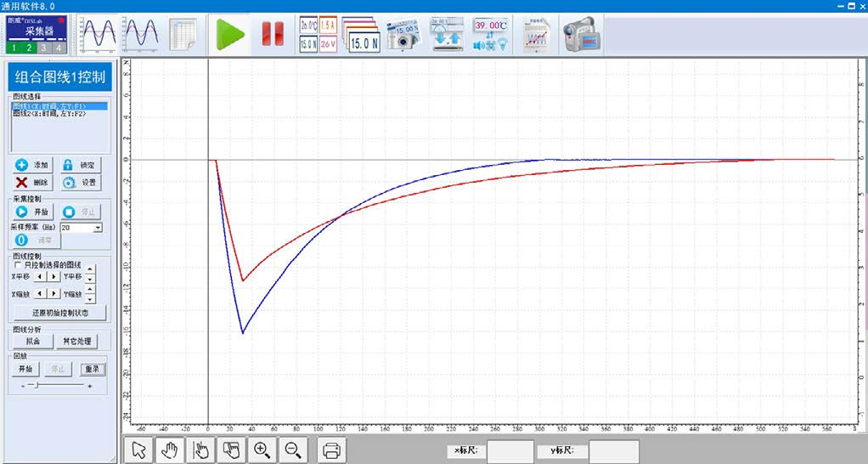
Task: Select 图线1 in the curve list
Action: [x=49, y=106]
